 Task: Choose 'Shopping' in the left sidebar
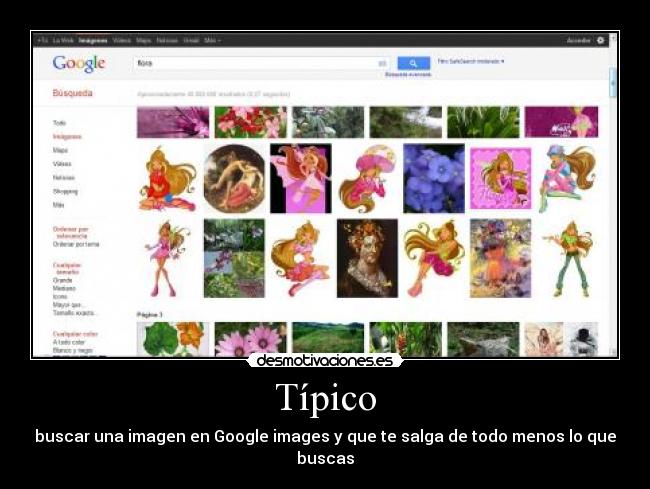point(65,191)
